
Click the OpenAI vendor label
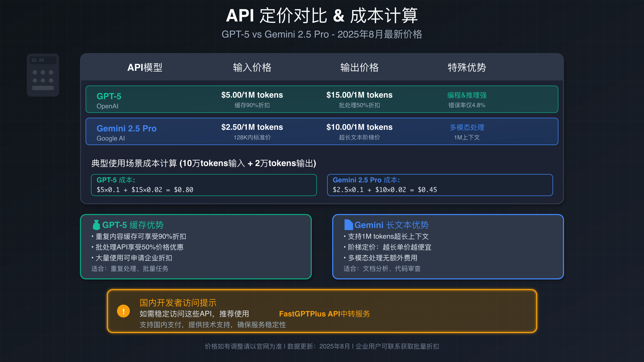pyautogui.click(x=107, y=106)
